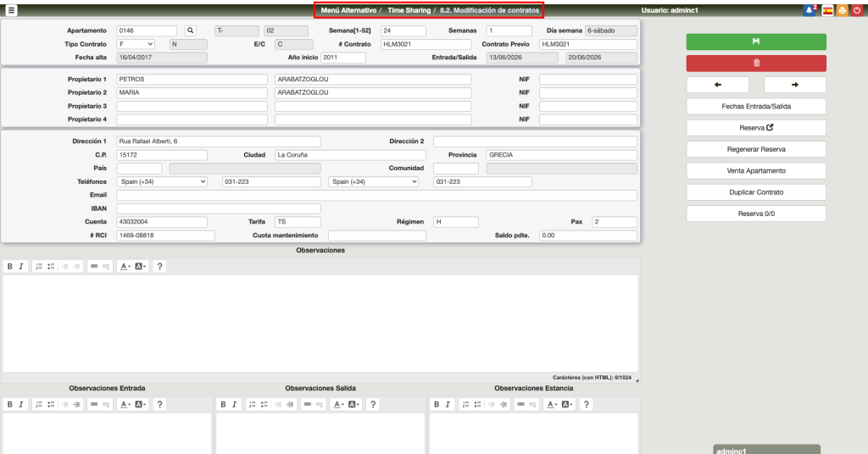Open second Spain (+34) phone country dropdown
868x454 pixels.
click(373, 181)
